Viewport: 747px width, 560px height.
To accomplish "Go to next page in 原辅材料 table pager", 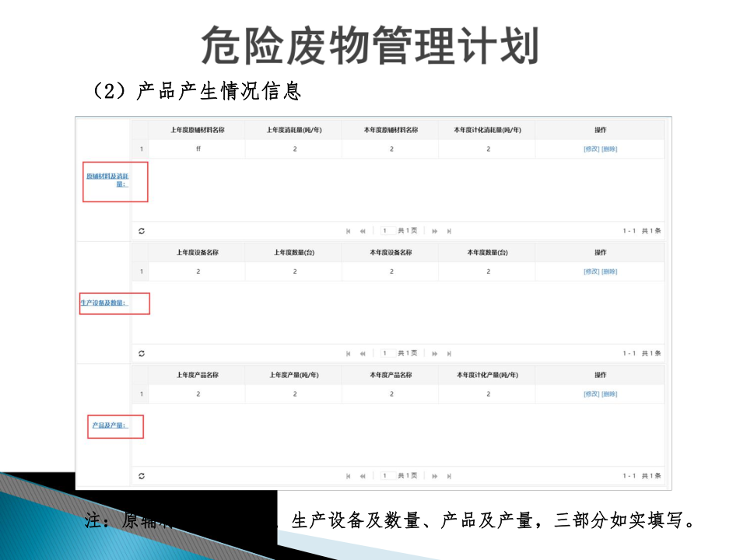I will point(434,231).
